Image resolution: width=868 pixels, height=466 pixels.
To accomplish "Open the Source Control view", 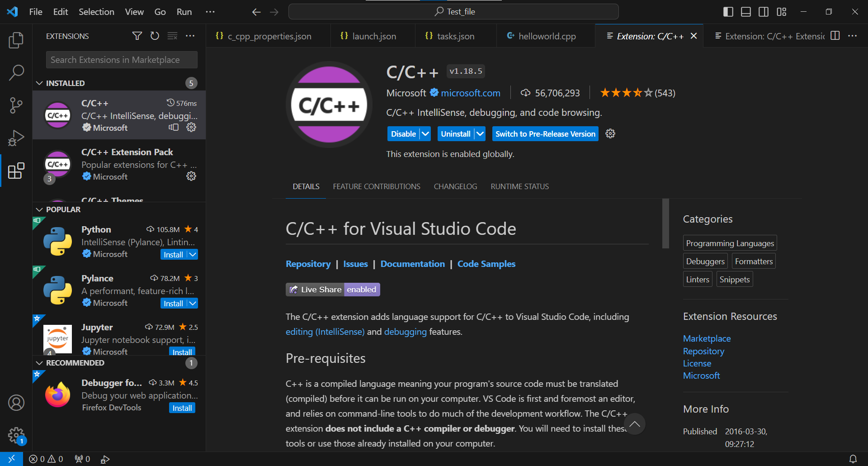I will (16, 105).
